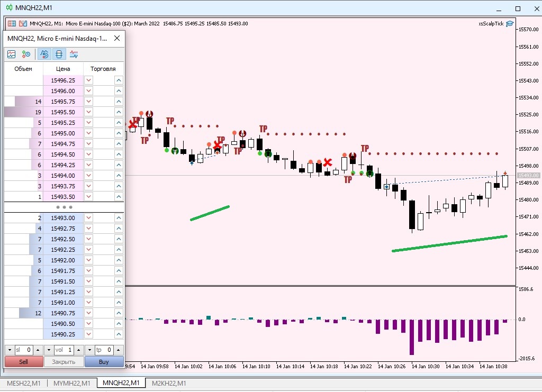Image resolution: width=542 pixels, height=392 pixels.
Task: Close the MNQH22 Depth of Market panel
Action: 117,38
